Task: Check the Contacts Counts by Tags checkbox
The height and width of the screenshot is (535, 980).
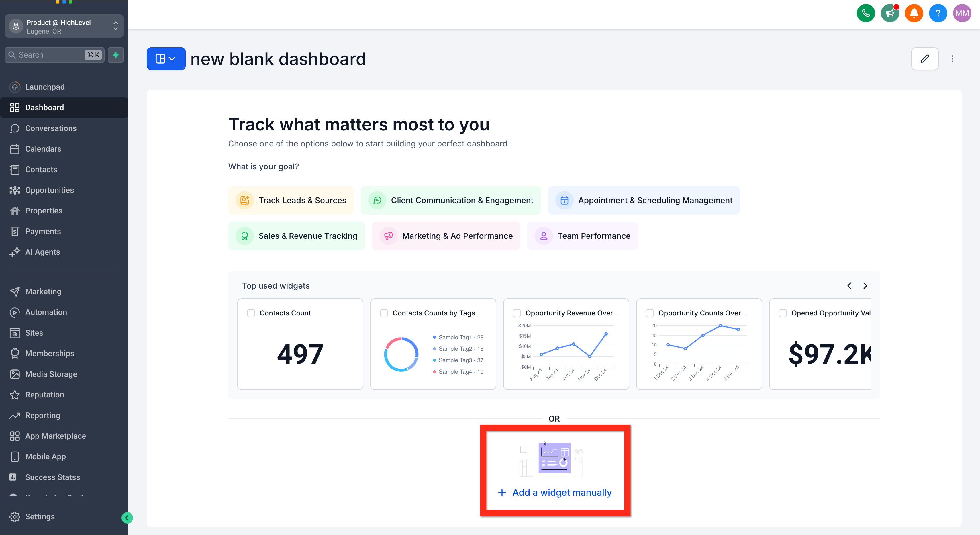Action: [384, 313]
